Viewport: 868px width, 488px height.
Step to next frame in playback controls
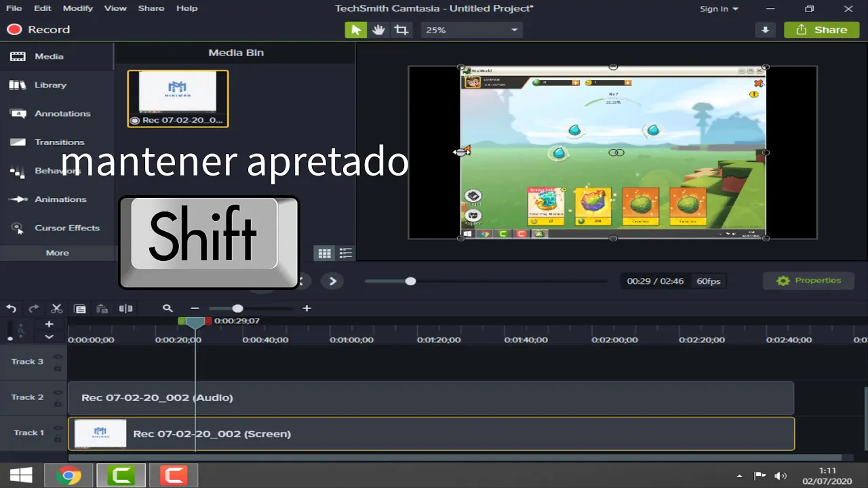pyautogui.click(x=332, y=281)
